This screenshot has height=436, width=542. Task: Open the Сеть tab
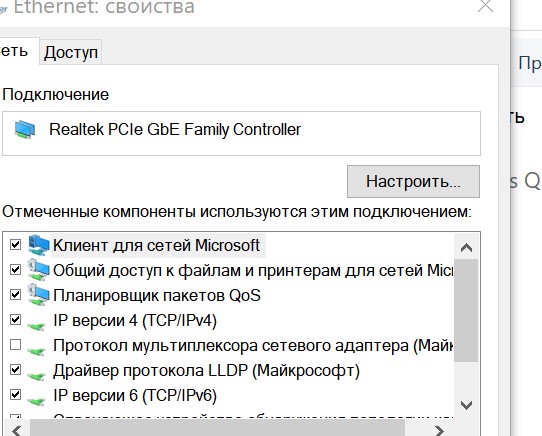(x=17, y=51)
